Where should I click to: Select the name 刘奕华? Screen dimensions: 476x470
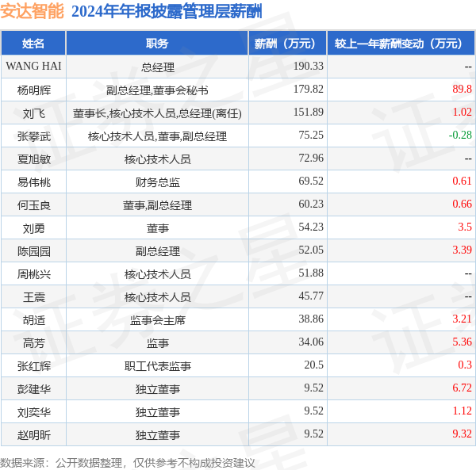[33, 412]
